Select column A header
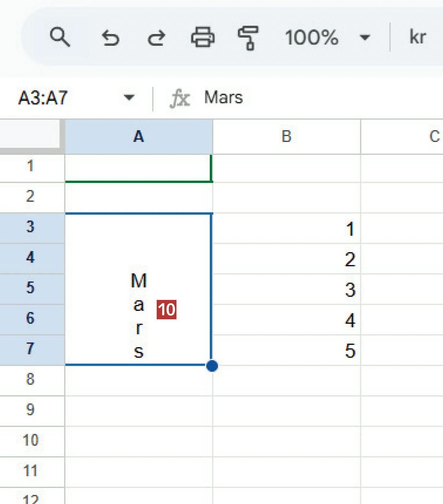 [x=139, y=136]
